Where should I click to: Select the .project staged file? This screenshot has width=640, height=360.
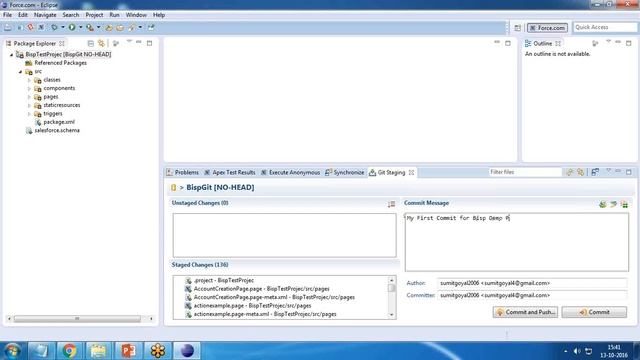(x=220, y=280)
